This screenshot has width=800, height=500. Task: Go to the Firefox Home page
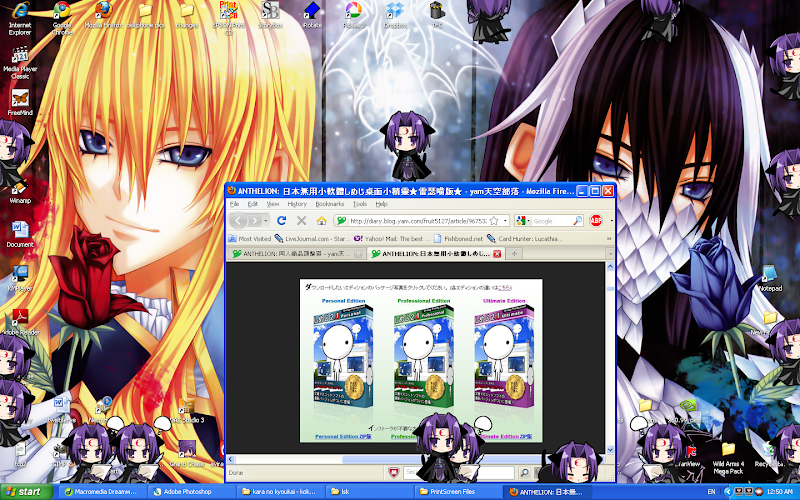[x=321, y=220]
